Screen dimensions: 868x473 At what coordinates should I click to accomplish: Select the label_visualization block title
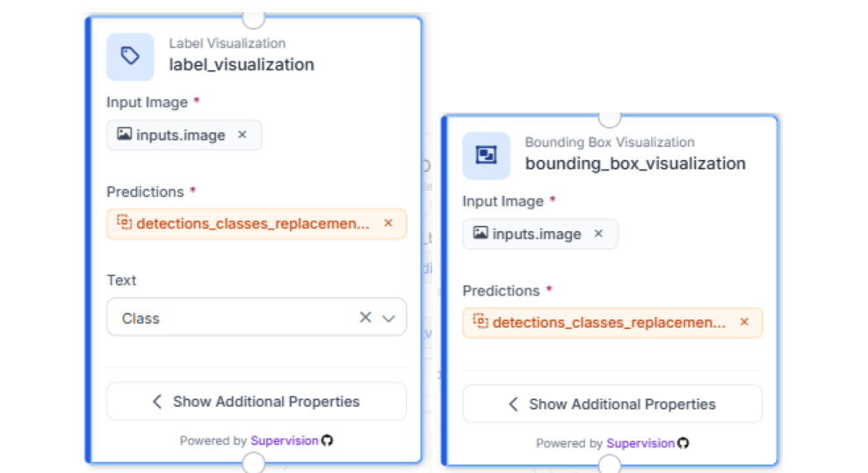242,64
